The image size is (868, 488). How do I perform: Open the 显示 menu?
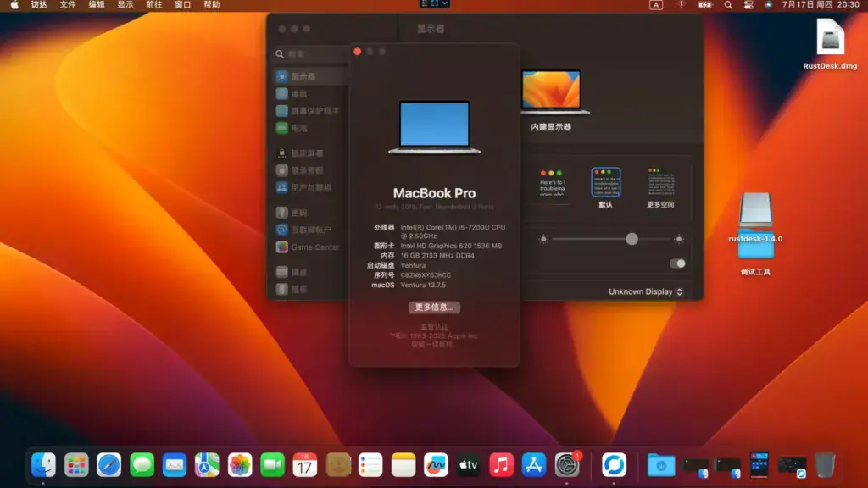click(125, 5)
